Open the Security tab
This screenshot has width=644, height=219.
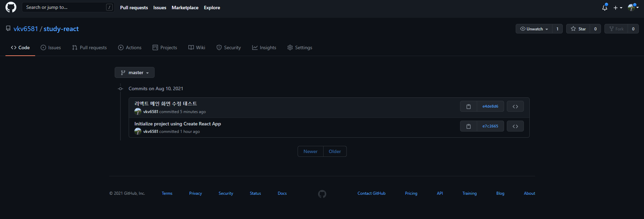[229, 47]
